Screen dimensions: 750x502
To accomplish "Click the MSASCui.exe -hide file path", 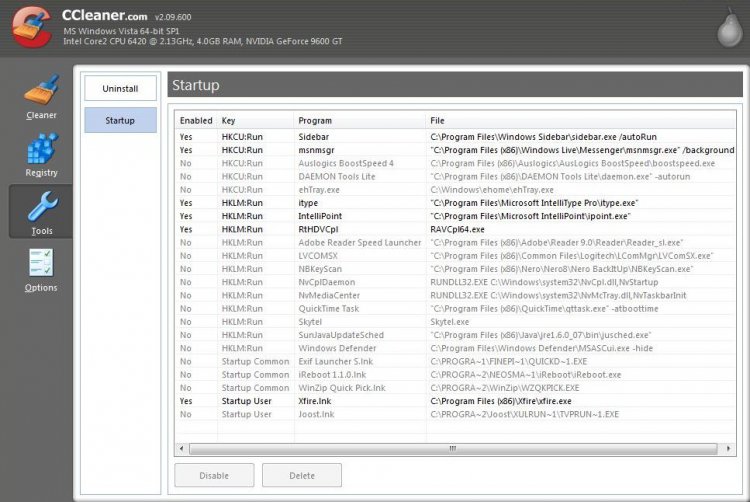I will (541, 349).
